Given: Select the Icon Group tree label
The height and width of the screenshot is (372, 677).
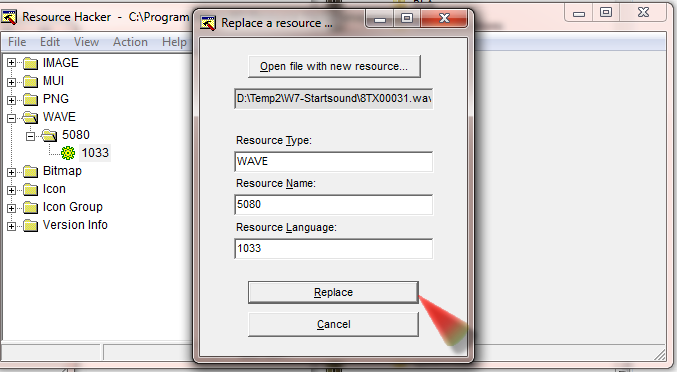Looking at the screenshot, I should pos(73,207).
